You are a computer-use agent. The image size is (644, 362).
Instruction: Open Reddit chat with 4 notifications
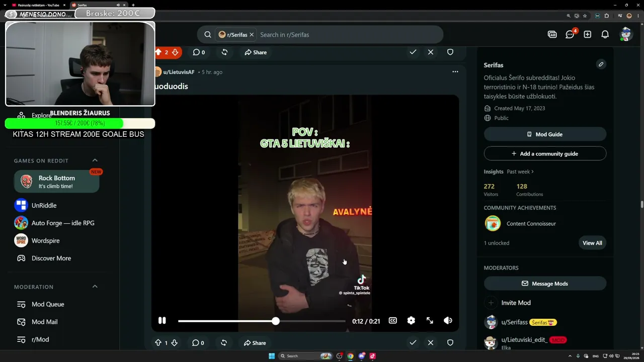pos(570,35)
